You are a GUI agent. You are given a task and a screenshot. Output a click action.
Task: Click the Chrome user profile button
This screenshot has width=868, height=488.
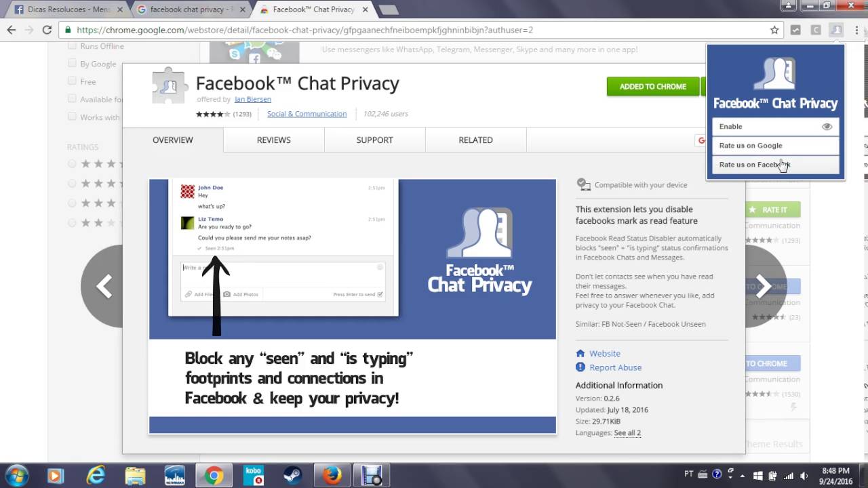point(788,6)
